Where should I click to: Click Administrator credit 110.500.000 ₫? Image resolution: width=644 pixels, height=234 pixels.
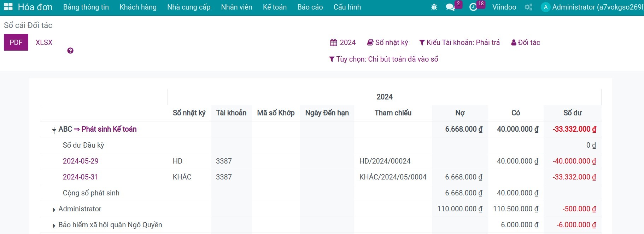[x=516, y=209]
